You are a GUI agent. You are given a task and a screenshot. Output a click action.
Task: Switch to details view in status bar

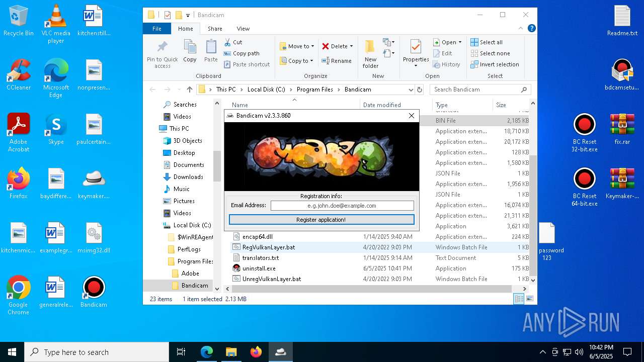[x=518, y=299]
